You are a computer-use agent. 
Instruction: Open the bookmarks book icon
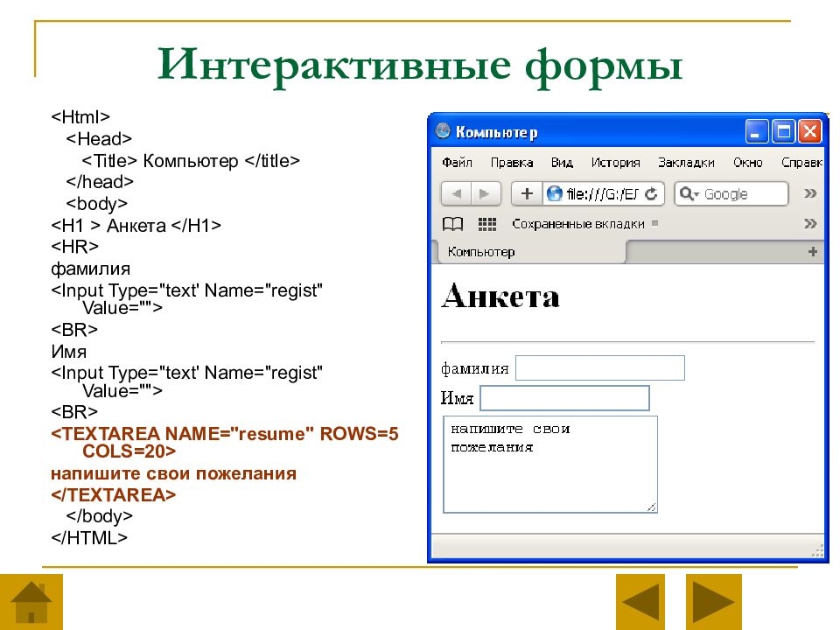pyautogui.click(x=452, y=224)
